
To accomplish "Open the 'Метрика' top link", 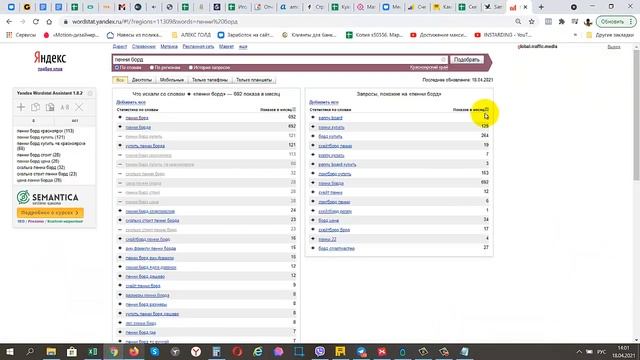I will click(x=169, y=47).
